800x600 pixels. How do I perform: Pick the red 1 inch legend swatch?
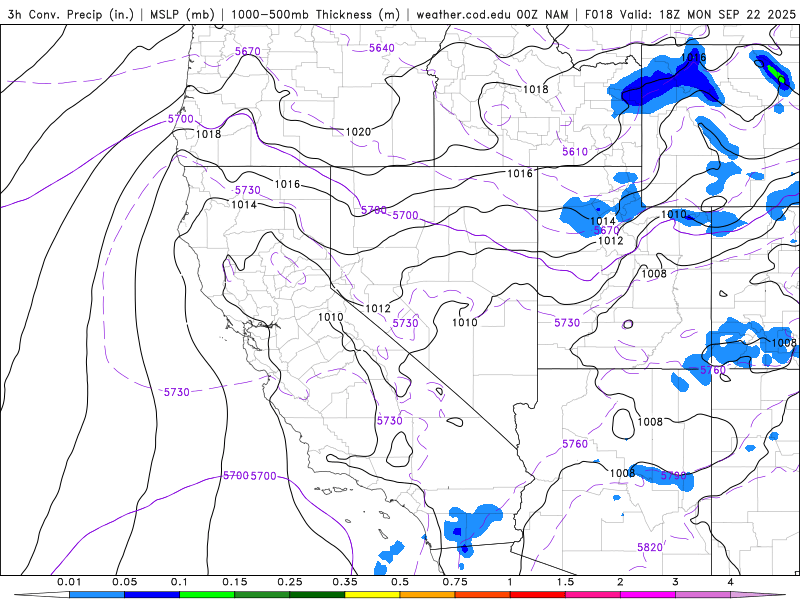(538, 595)
